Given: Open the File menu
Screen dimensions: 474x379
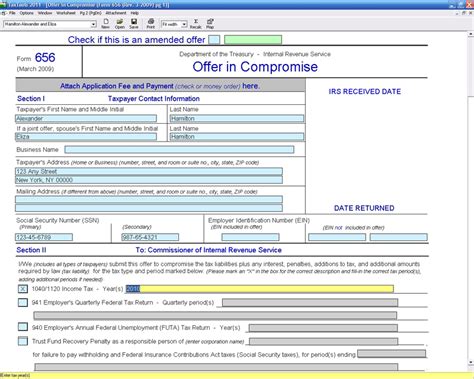Looking at the screenshot, I should [x=12, y=13].
